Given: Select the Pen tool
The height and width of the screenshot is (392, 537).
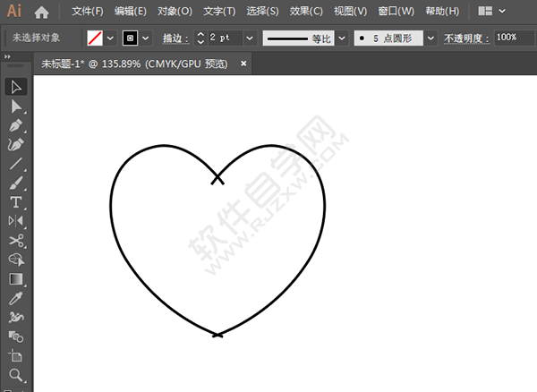Looking at the screenshot, I should [16, 125].
